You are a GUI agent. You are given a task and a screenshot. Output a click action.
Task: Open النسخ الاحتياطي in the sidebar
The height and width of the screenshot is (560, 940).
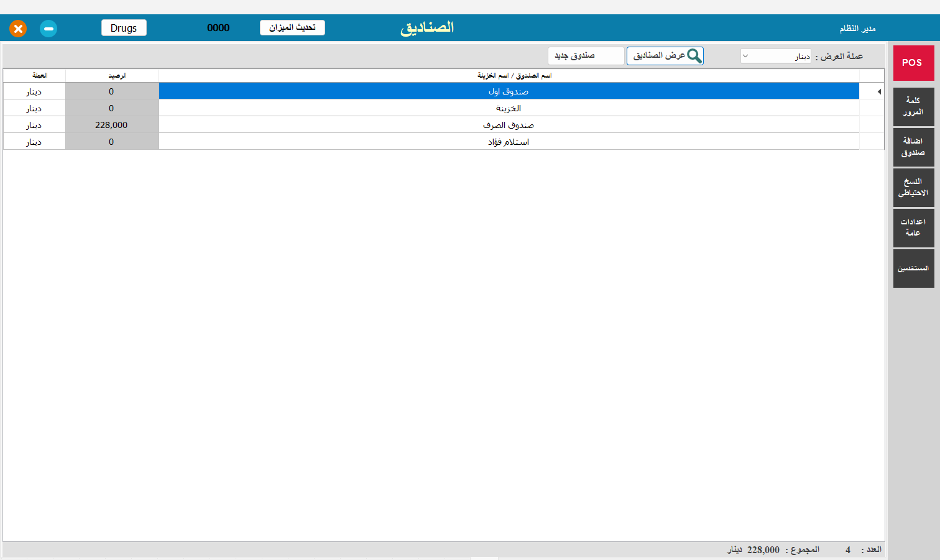[x=913, y=187]
